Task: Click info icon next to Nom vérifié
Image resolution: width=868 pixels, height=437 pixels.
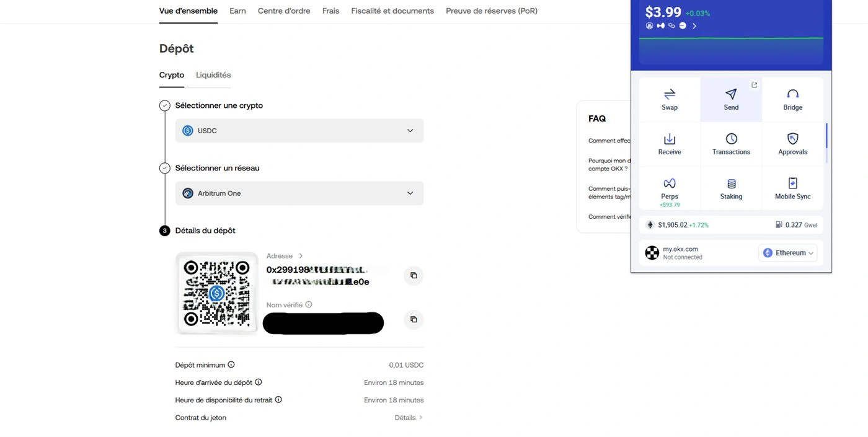Action: click(309, 304)
